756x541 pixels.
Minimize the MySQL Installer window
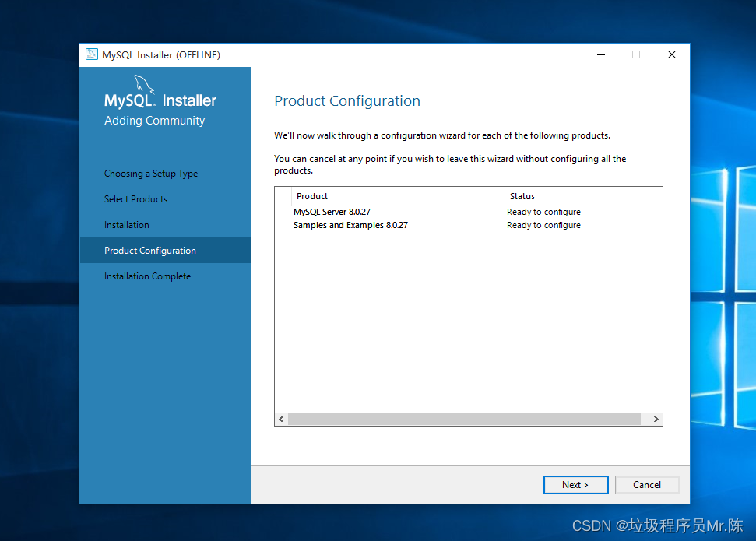pos(601,54)
